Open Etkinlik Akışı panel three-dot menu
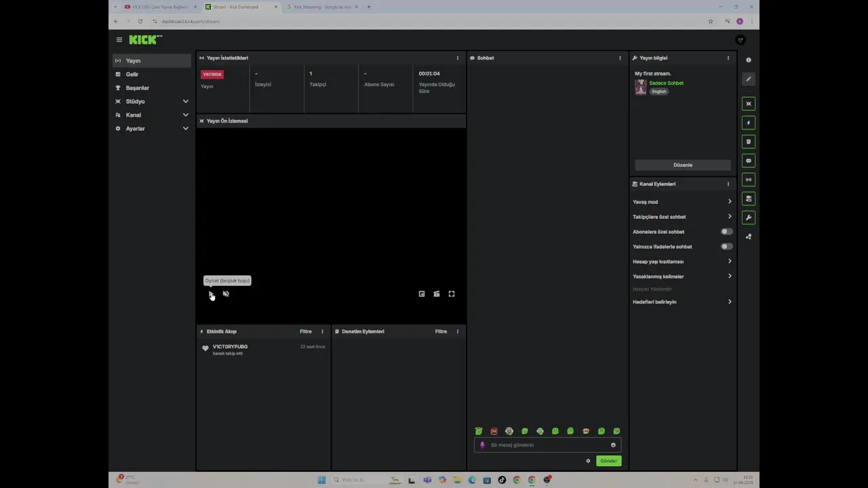 (x=322, y=331)
